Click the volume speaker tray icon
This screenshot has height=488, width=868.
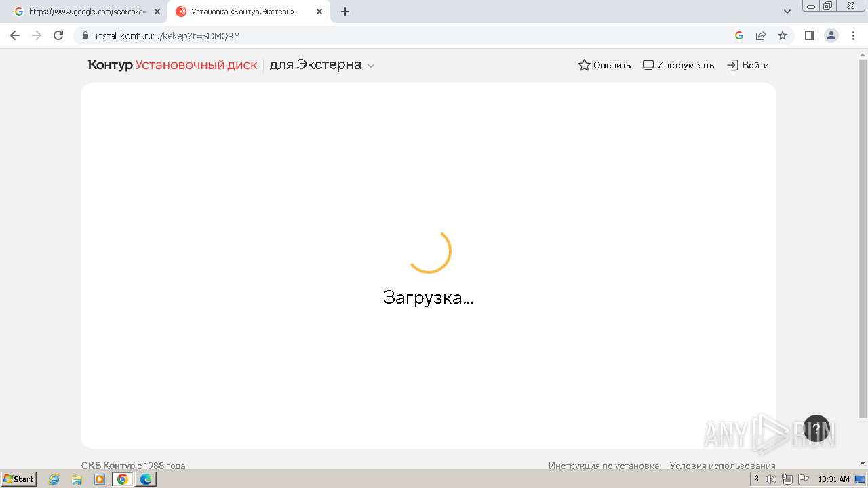(x=771, y=479)
